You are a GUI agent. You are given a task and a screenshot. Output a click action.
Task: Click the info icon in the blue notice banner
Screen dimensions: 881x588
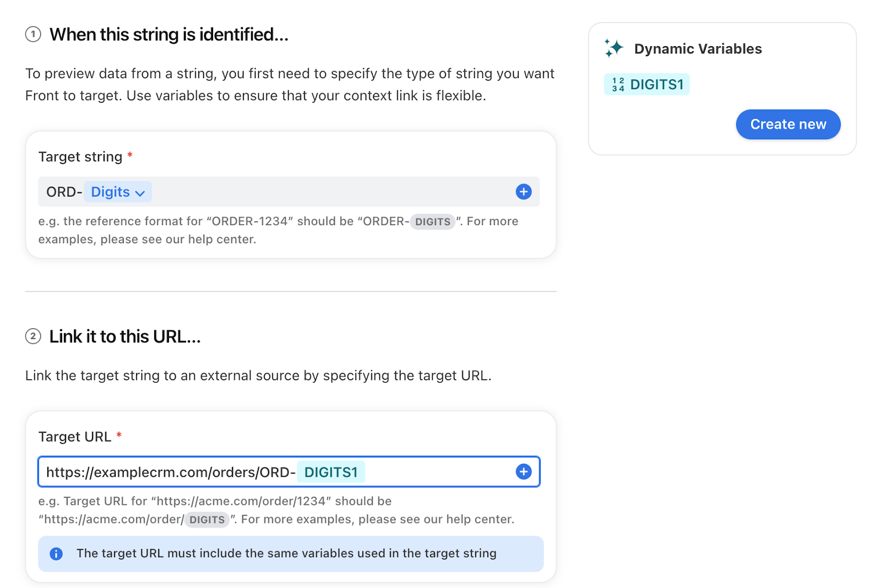56,554
